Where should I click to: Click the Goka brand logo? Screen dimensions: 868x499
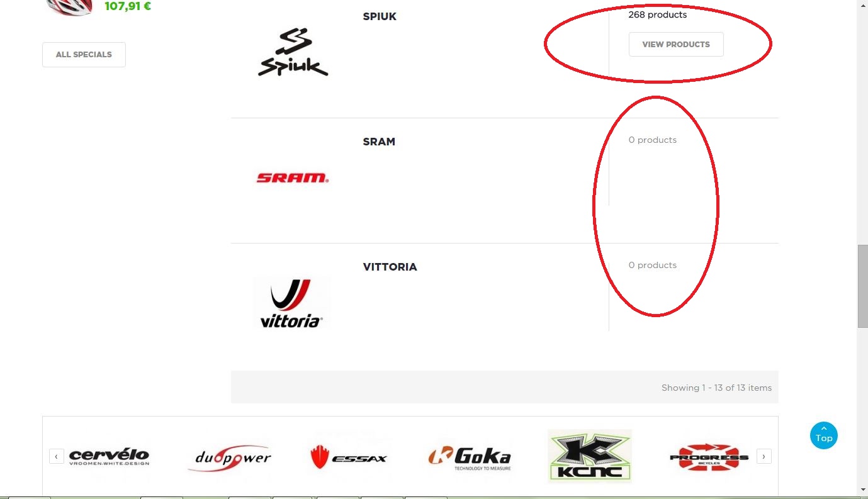[470, 457]
